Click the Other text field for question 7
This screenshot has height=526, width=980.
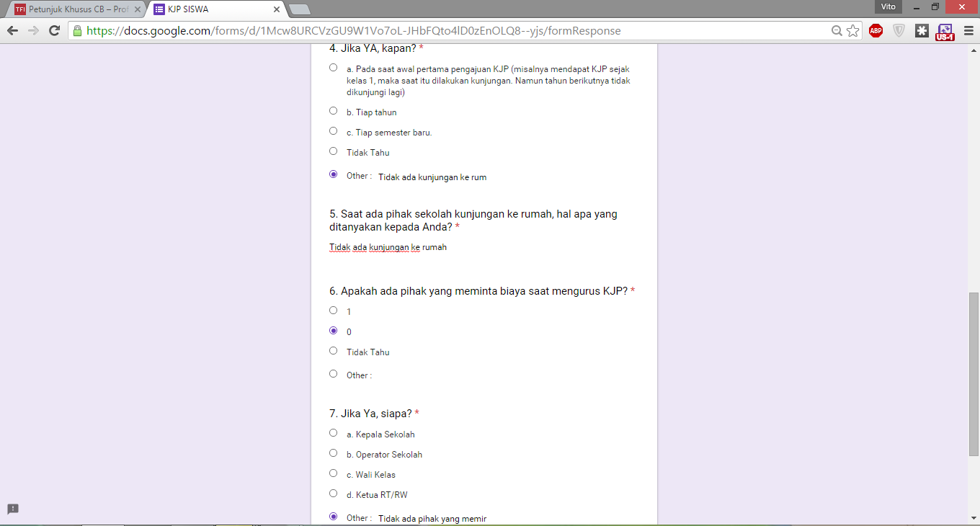coord(432,519)
